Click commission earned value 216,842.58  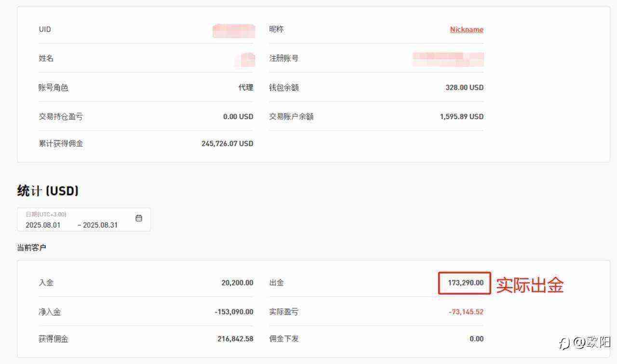(x=235, y=339)
